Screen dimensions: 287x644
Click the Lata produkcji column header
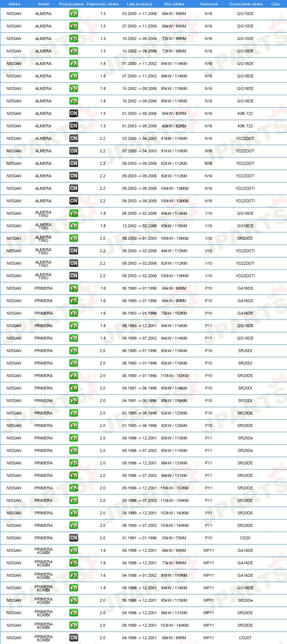point(139,4)
